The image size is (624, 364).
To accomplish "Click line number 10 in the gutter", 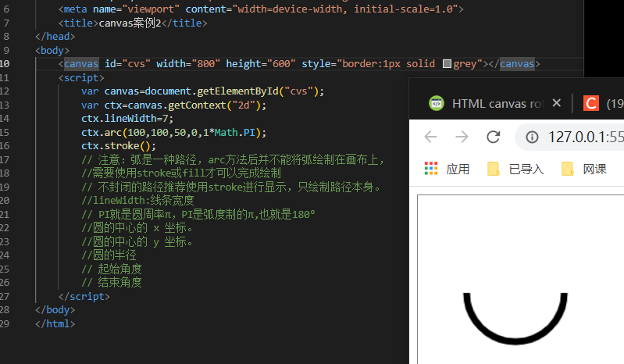I will click(x=5, y=63).
